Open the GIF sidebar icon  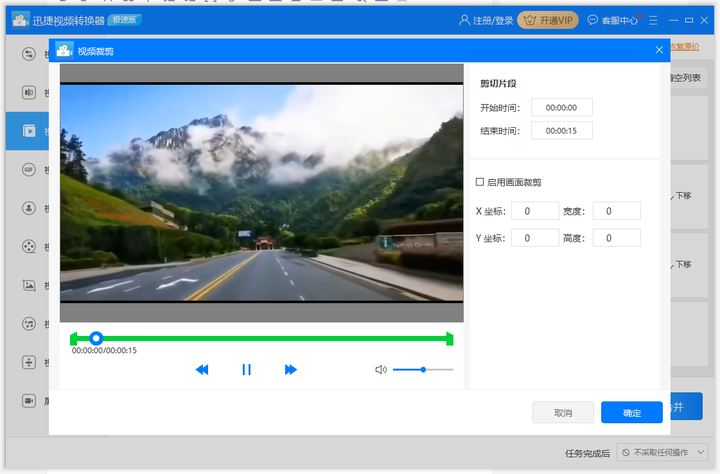[x=29, y=169]
